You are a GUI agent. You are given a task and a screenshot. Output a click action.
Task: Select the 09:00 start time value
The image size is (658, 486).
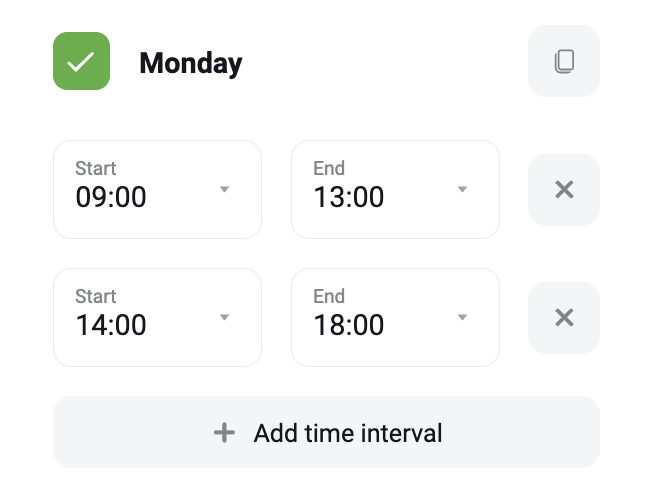click(111, 197)
